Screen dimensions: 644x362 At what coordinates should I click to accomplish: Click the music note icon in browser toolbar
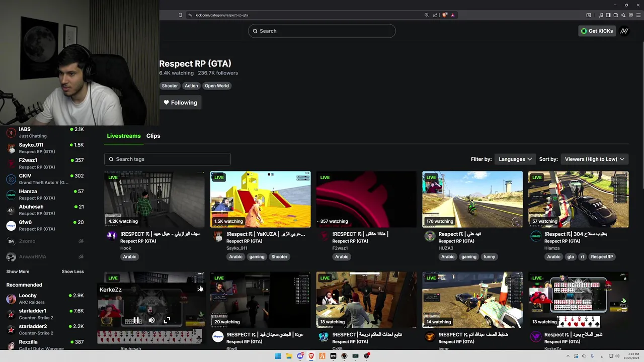(x=601, y=15)
